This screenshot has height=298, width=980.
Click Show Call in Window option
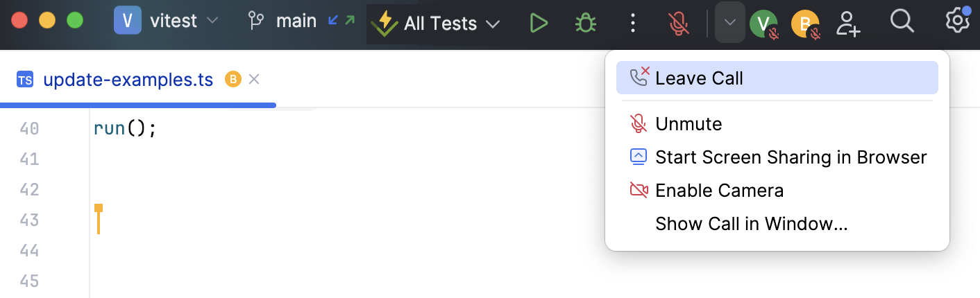coord(751,224)
